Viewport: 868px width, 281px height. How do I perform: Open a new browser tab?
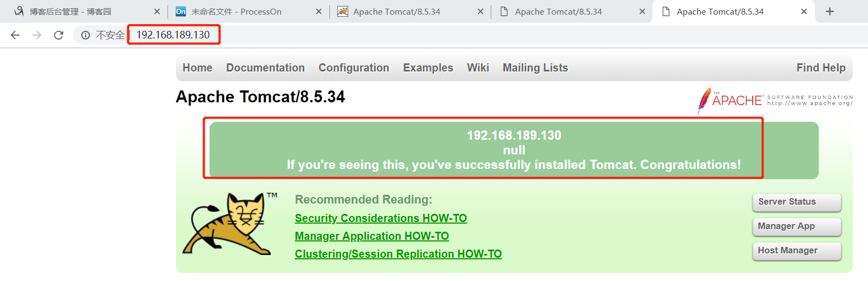click(x=830, y=11)
